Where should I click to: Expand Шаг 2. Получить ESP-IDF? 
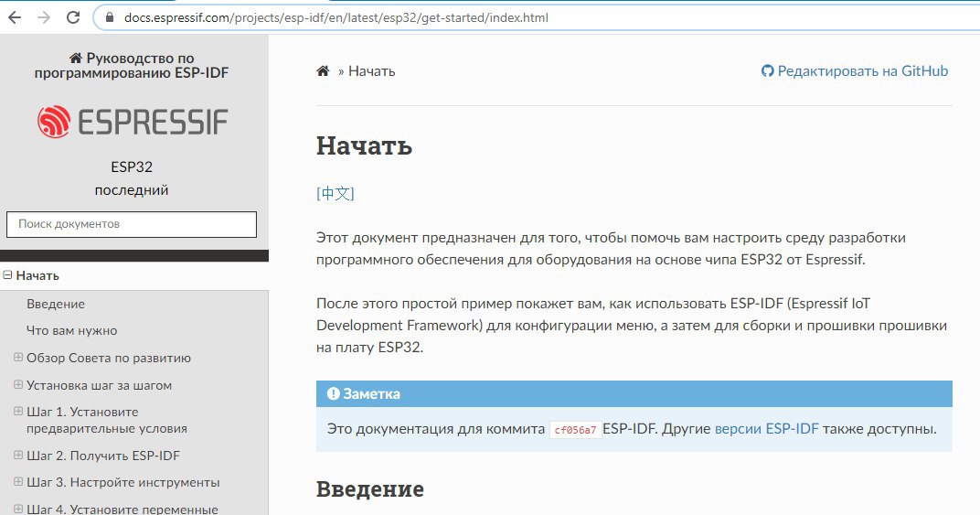(x=18, y=455)
